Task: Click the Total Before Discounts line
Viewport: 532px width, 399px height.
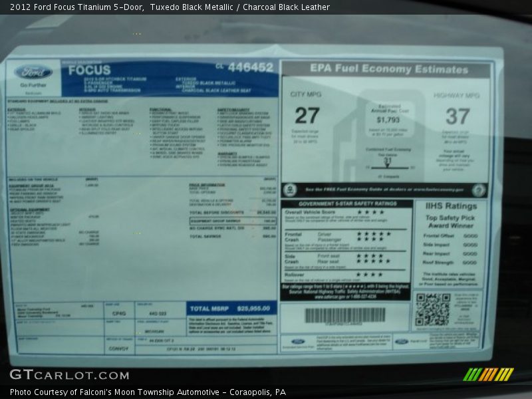Action: [x=233, y=212]
